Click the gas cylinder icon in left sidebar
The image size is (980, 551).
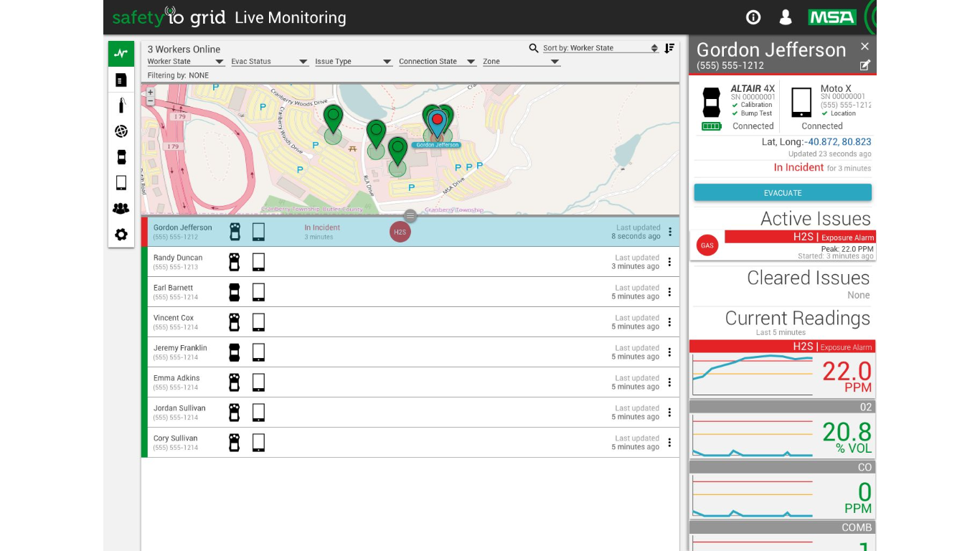120,105
